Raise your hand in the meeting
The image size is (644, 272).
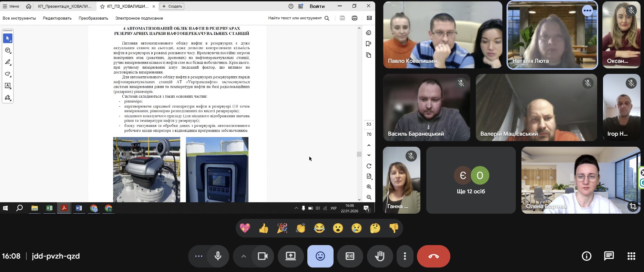click(x=380, y=256)
